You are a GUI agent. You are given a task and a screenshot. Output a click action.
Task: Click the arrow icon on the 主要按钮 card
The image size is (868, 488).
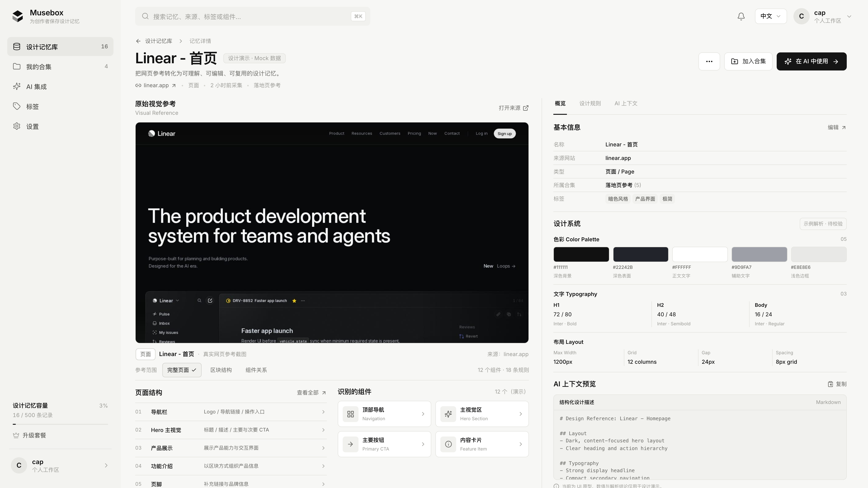point(350,444)
